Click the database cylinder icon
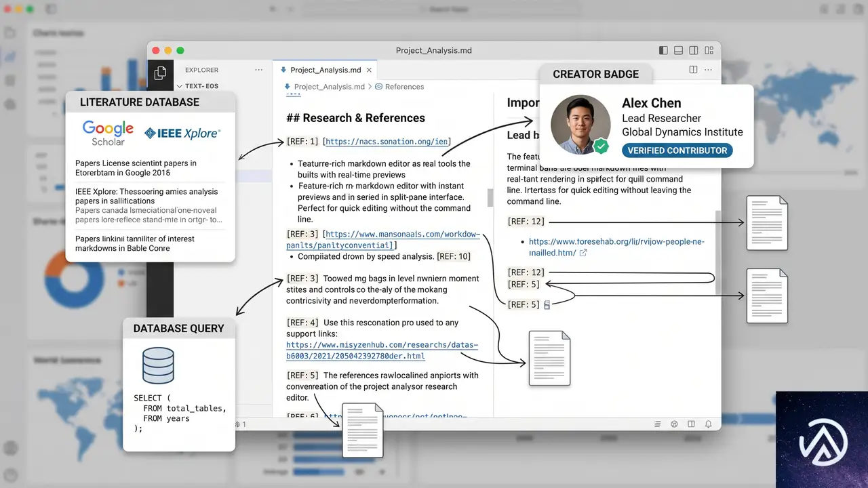Image resolution: width=868 pixels, height=488 pixels. (158, 366)
